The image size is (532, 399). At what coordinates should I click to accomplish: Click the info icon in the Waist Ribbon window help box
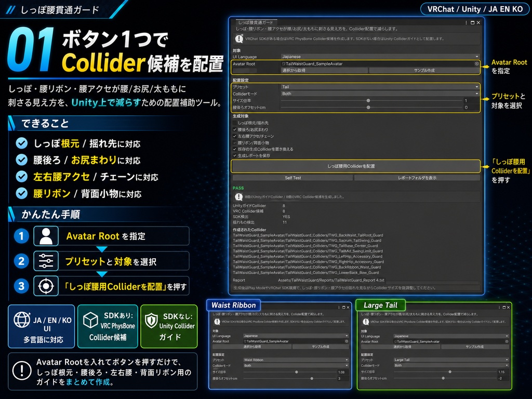coord(217,322)
